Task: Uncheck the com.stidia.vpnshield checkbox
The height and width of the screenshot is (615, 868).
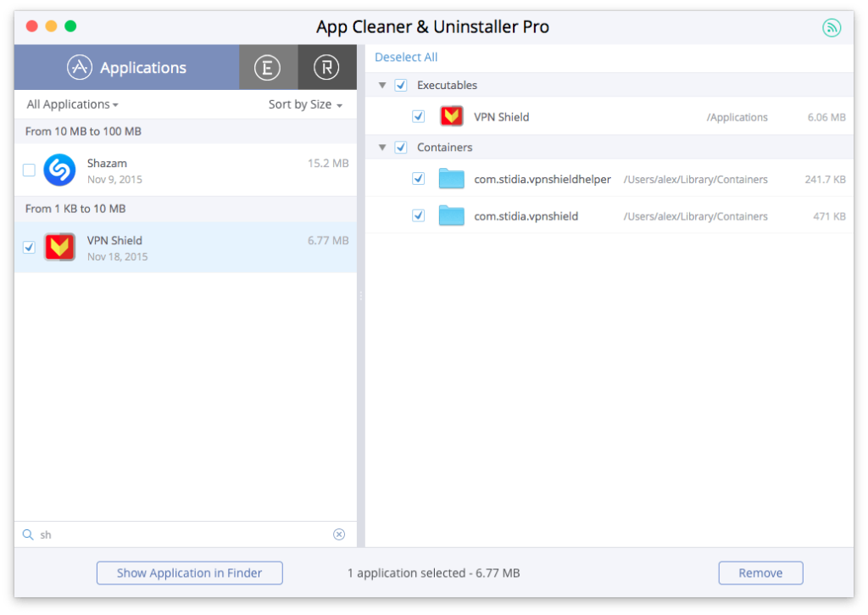Action: 419,215
